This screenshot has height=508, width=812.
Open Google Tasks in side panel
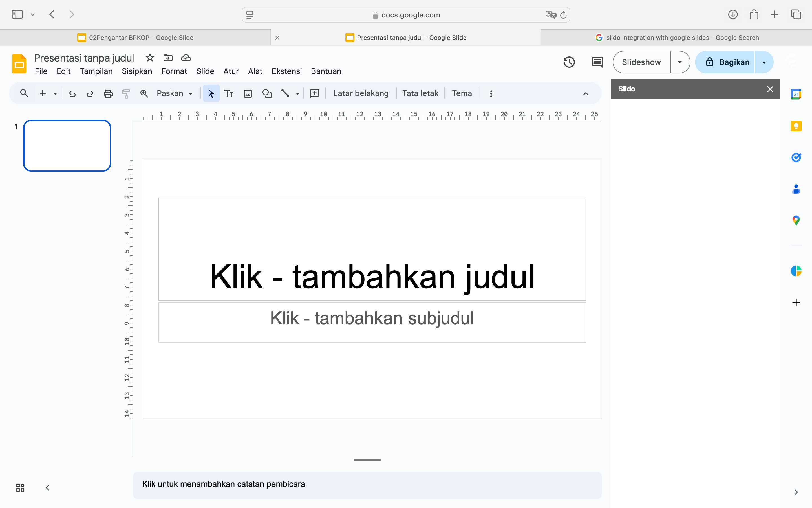[x=796, y=157]
